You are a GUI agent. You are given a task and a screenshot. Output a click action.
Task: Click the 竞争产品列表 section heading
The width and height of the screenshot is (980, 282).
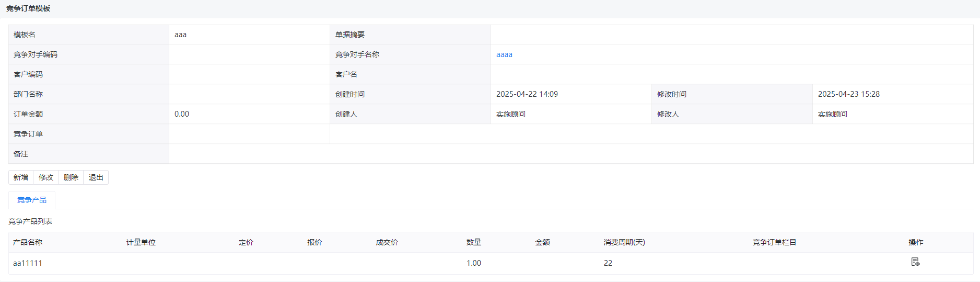(x=30, y=221)
